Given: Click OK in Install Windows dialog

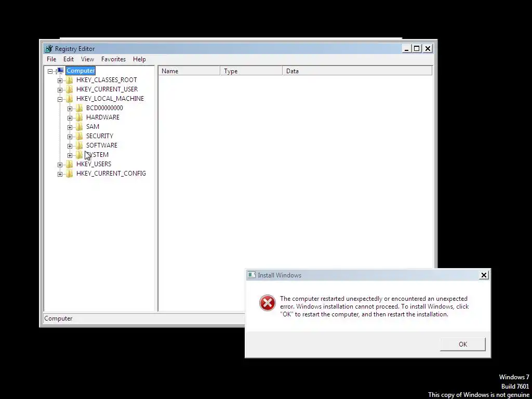Looking at the screenshot, I should click(463, 344).
